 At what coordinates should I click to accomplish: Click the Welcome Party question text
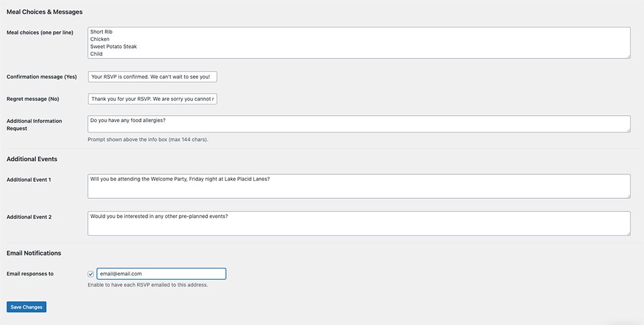(x=180, y=179)
